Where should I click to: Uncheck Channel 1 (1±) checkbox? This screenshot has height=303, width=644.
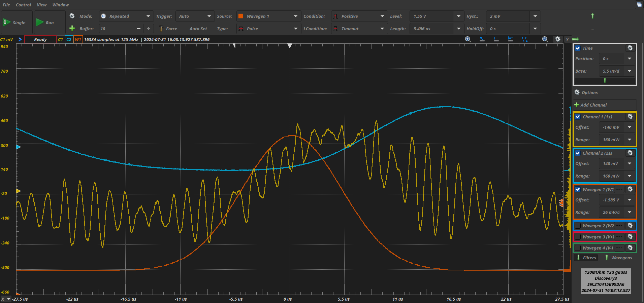578,117
